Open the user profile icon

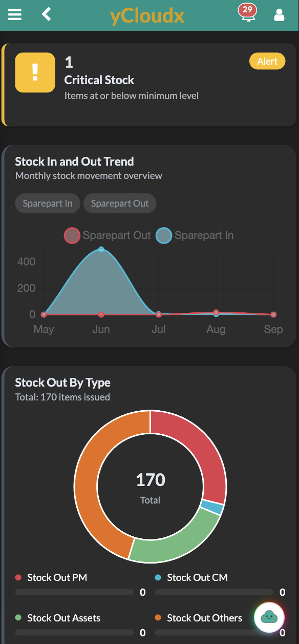(x=279, y=14)
